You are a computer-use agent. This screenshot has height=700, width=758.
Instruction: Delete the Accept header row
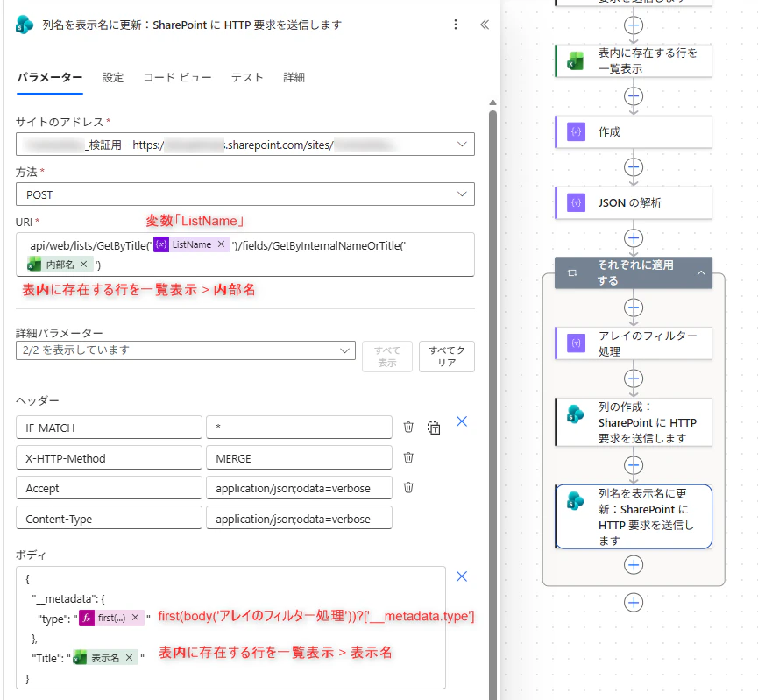point(408,487)
